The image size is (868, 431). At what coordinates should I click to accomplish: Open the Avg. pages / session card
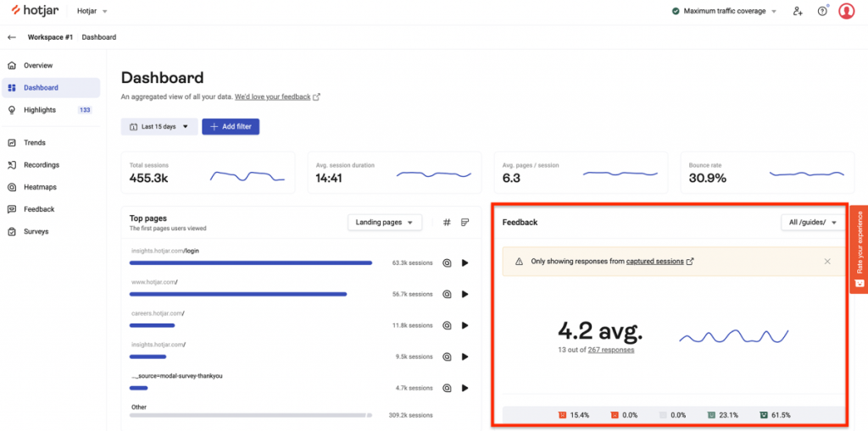pyautogui.click(x=581, y=173)
